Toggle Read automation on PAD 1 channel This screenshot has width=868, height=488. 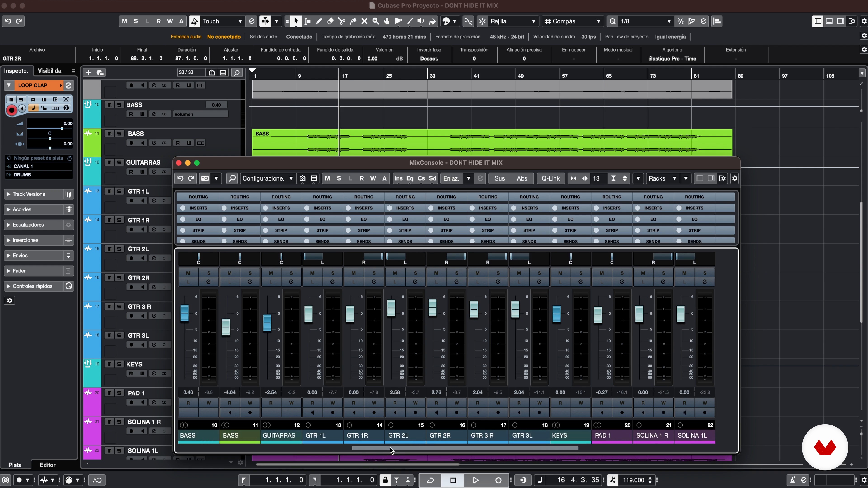[x=601, y=403]
